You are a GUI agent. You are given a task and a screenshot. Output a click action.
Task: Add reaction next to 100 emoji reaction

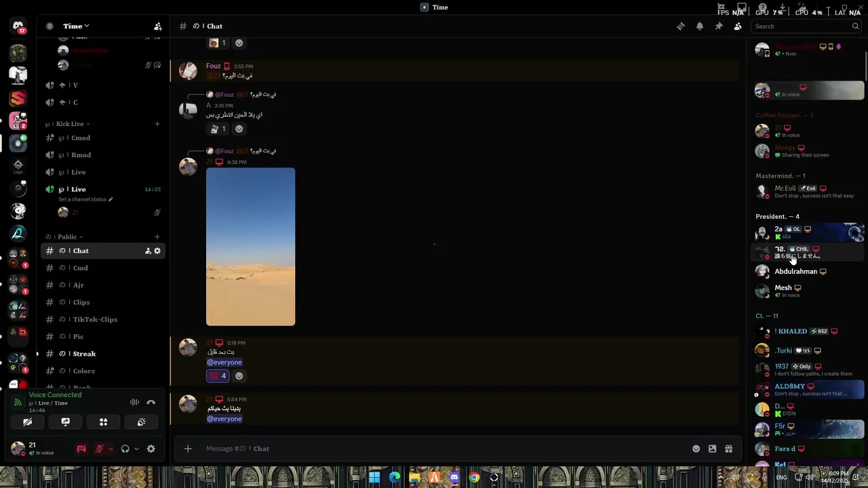(239, 375)
